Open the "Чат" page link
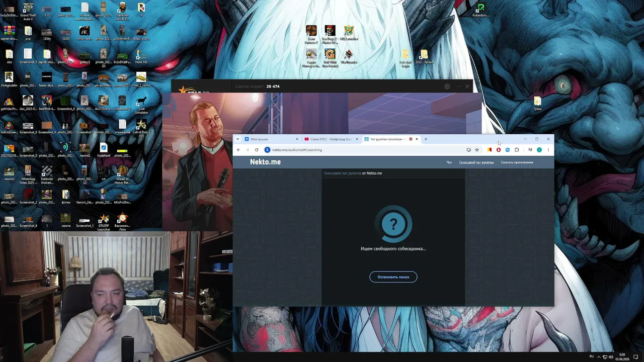644x362 pixels. coord(449,162)
